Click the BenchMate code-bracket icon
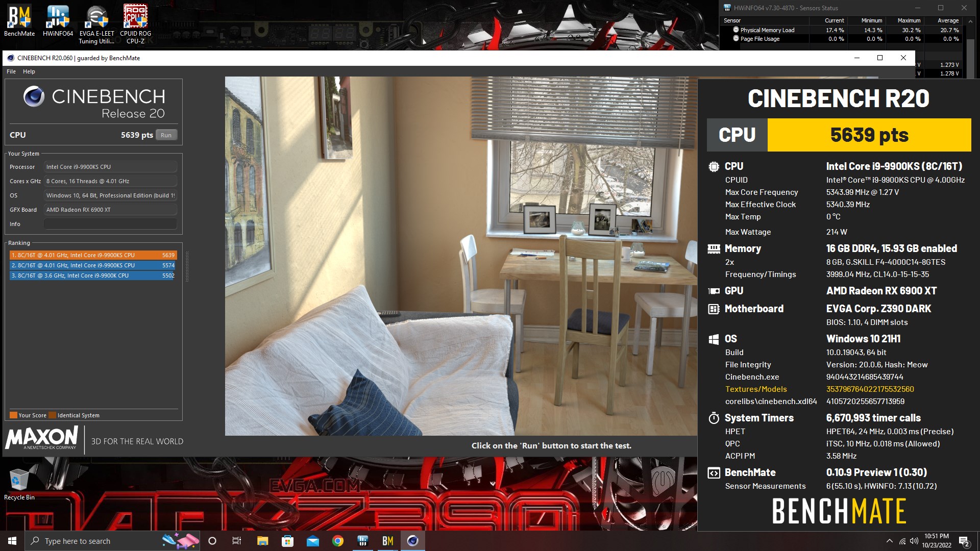This screenshot has height=551, width=980. [714, 472]
